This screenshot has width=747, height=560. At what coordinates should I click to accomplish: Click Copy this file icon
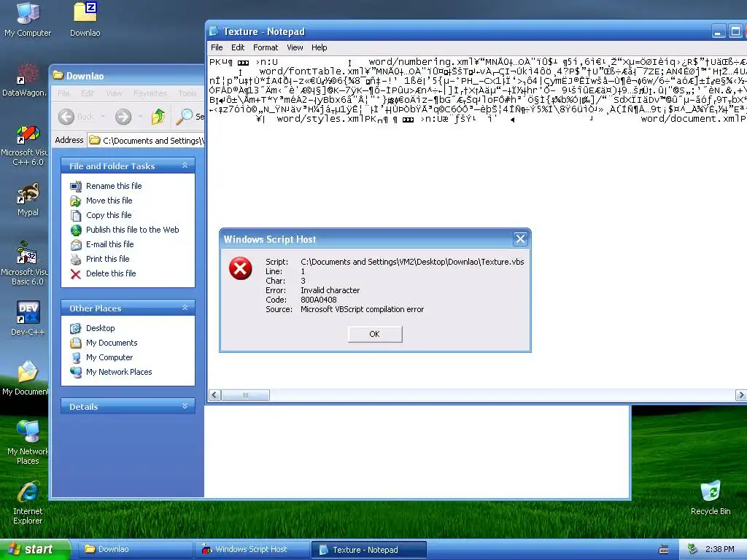(76, 215)
